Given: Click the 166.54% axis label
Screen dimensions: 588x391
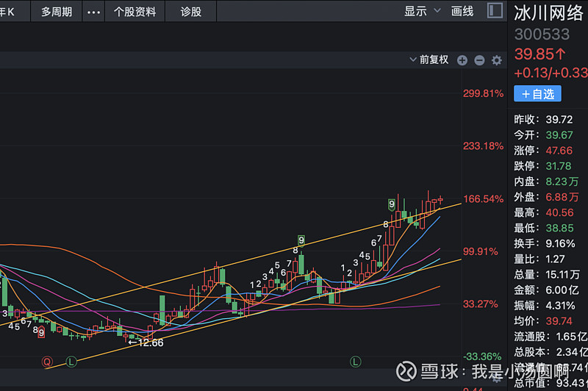Looking at the screenshot, I should pyautogui.click(x=484, y=198).
